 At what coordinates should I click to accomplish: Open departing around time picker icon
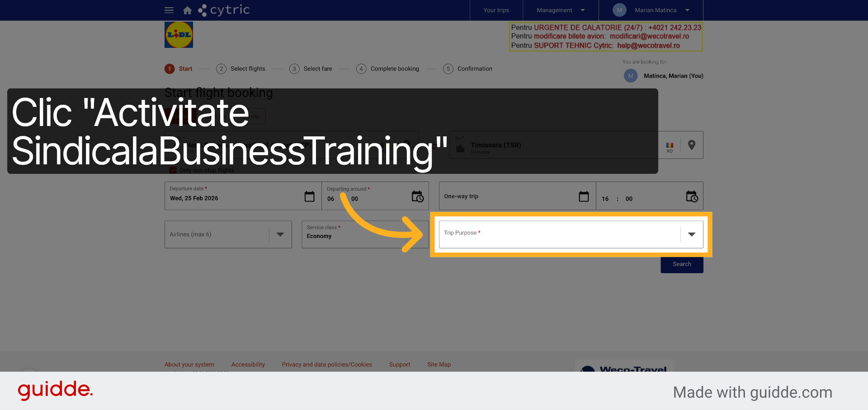coord(418,196)
